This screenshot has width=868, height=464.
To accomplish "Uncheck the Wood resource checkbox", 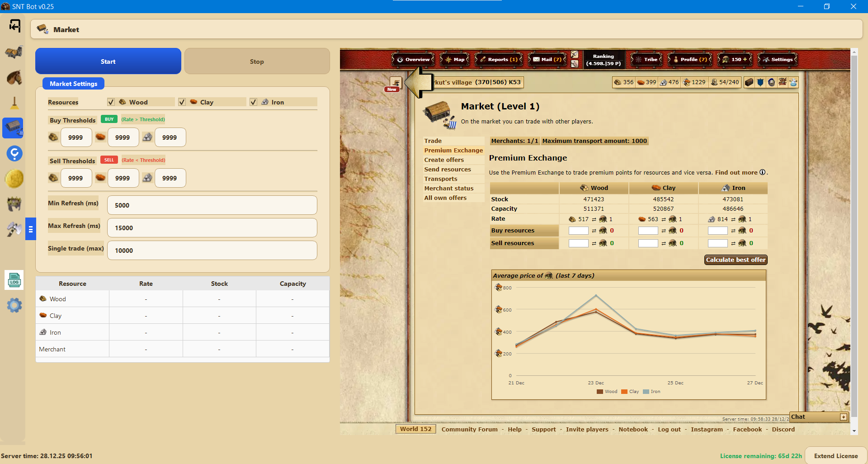I will click(x=111, y=102).
